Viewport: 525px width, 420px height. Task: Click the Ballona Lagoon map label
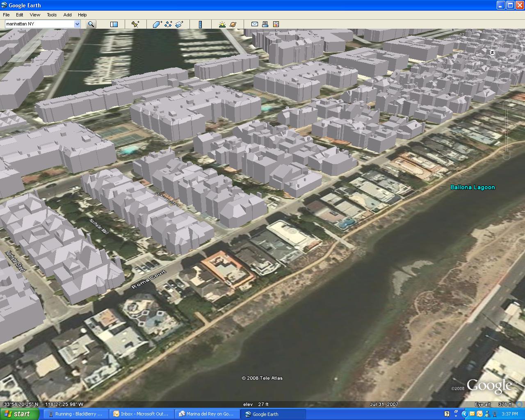coord(473,187)
